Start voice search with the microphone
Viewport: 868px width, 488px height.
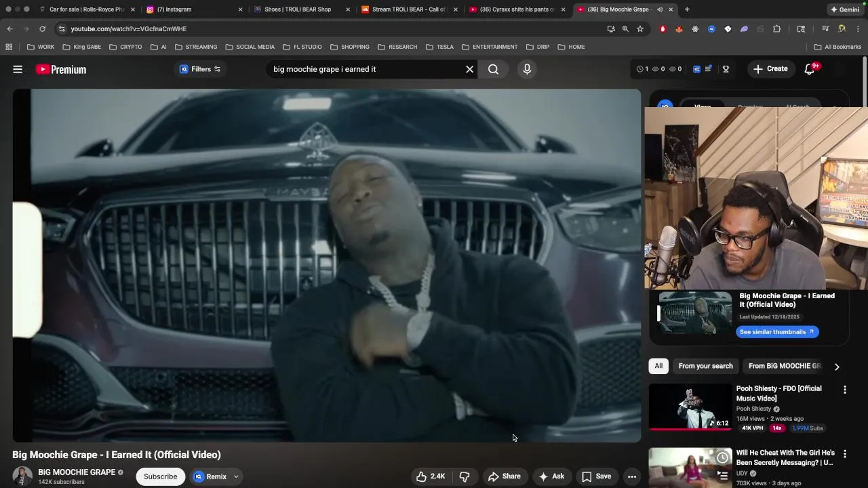pyautogui.click(x=527, y=69)
